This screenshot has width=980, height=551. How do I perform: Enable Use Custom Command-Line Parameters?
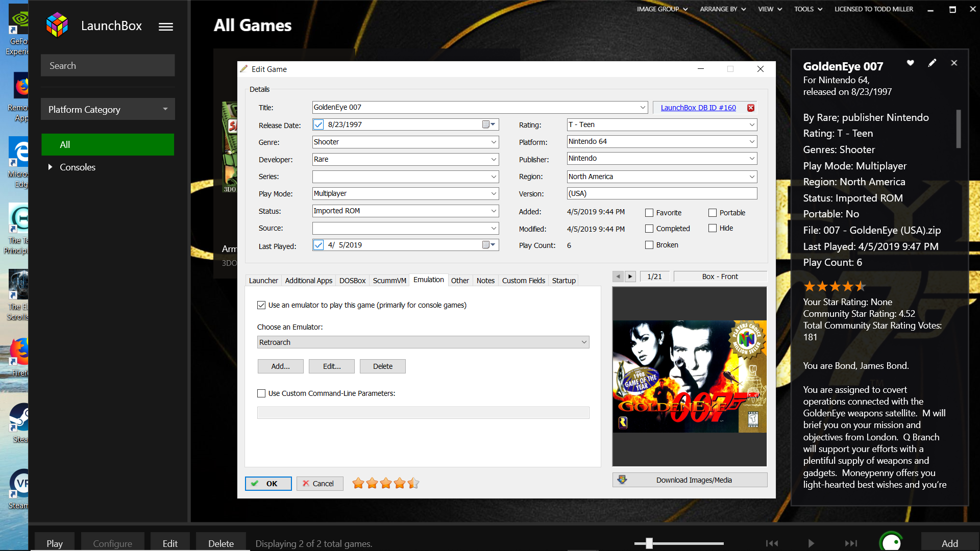click(x=261, y=393)
